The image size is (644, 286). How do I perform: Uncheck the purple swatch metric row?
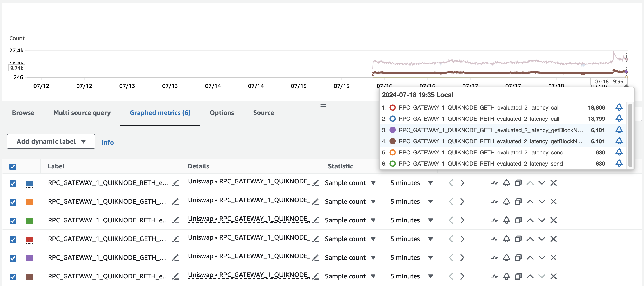click(x=13, y=258)
